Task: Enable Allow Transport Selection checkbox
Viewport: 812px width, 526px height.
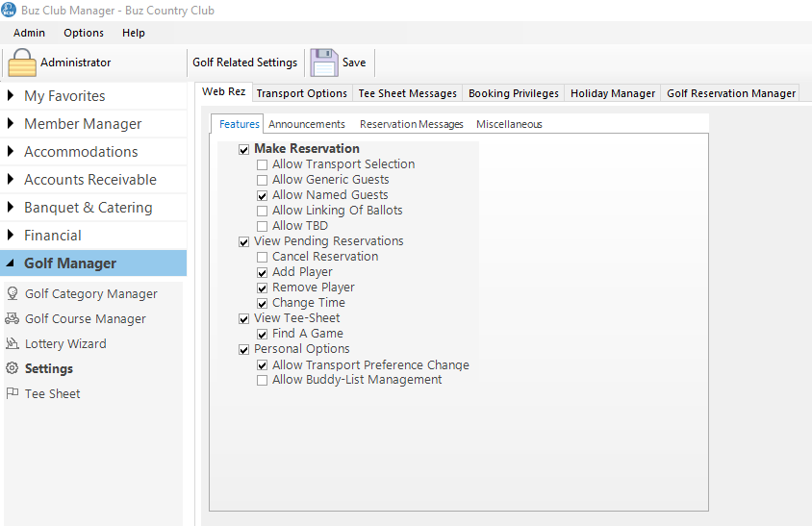Action: pyautogui.click(x=263, y=164)
